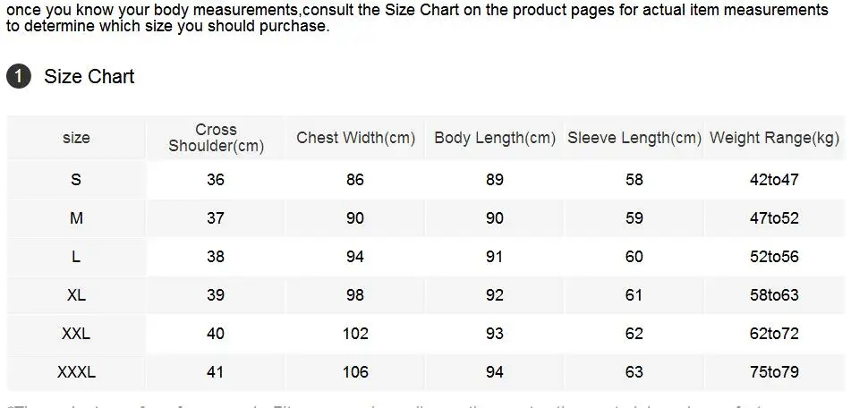Click the size column header
The image size is (868, 408).
[76, 138]
